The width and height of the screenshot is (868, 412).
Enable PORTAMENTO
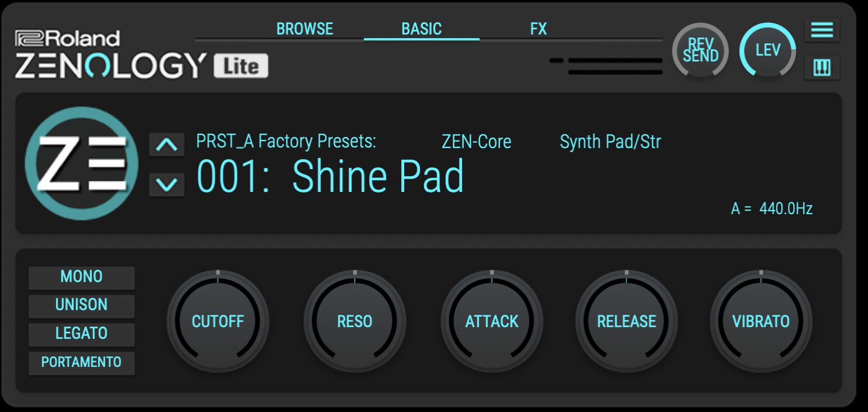[81, 362]
